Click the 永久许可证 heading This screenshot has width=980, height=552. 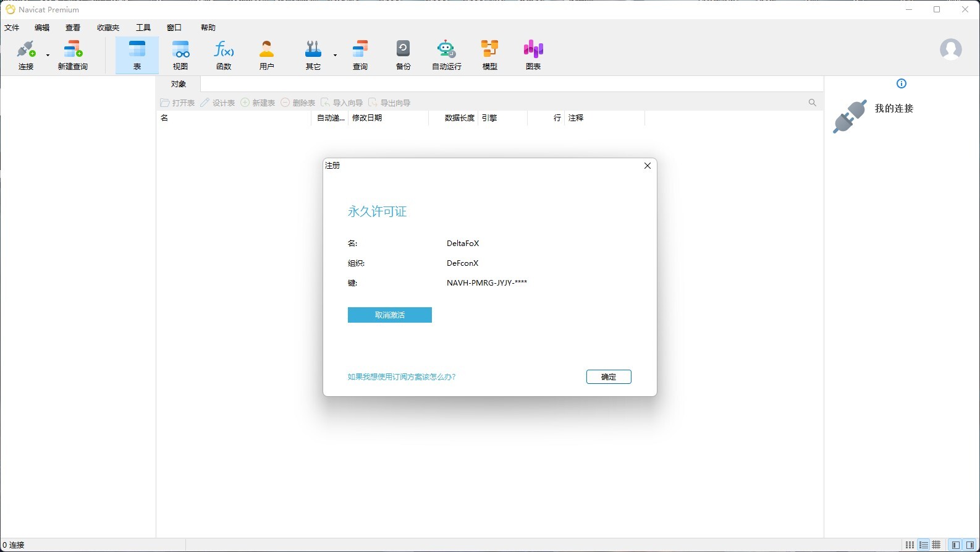coord(377,211)
